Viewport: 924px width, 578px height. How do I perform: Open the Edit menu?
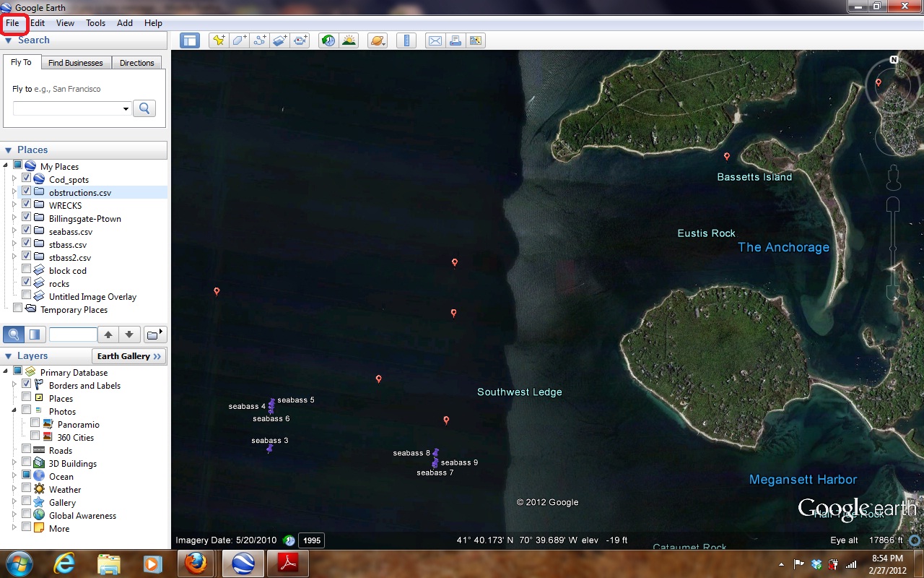pyautogui.click(x=38, y=23)
